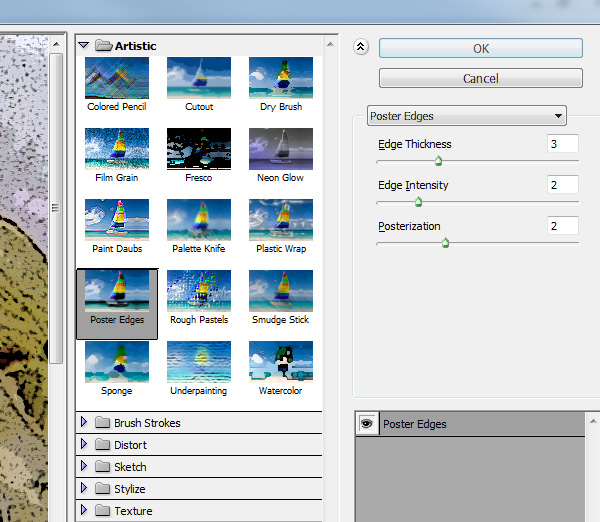Expand the Sketch filter folder
The width and height of the screenshot is (600, 522).
(84, 466)
